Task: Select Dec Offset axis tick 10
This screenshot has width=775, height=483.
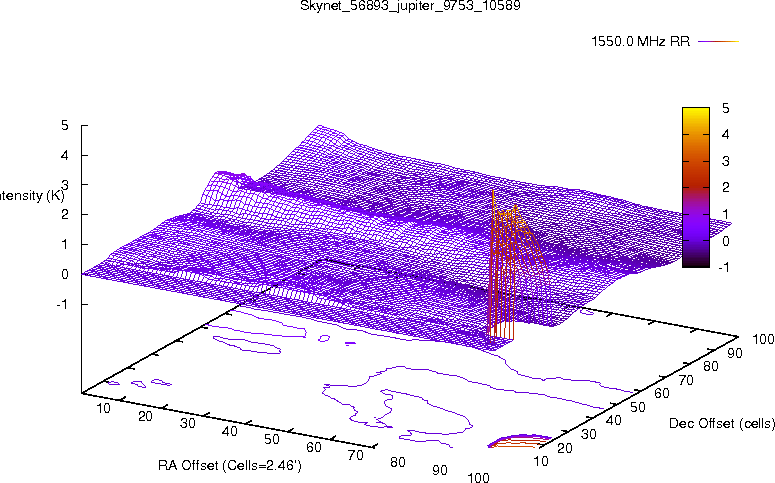Action: [541, 461]
